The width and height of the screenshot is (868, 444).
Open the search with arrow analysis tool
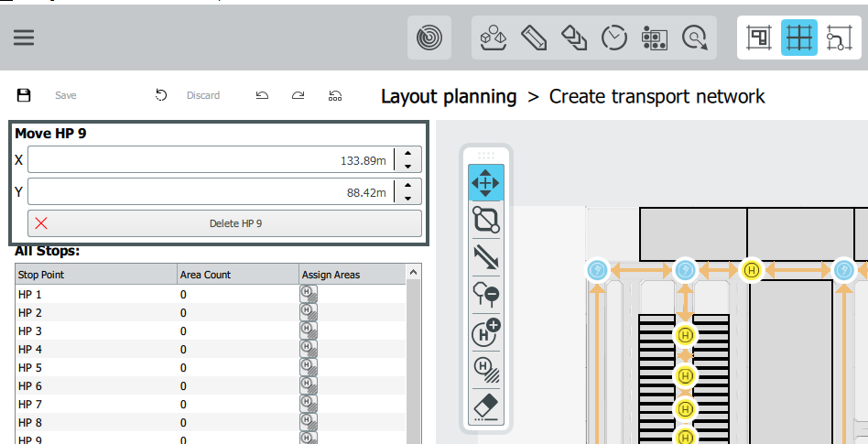(x=695, y=38)
